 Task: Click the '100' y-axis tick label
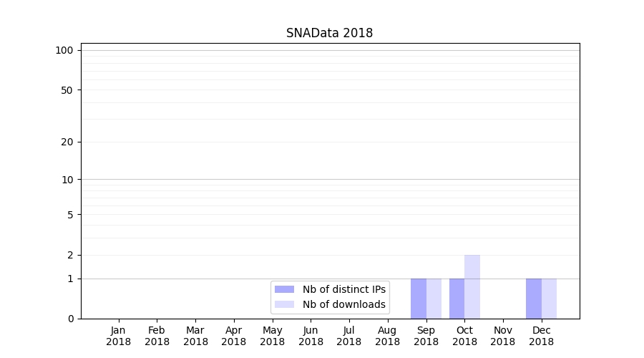(64, 50)
